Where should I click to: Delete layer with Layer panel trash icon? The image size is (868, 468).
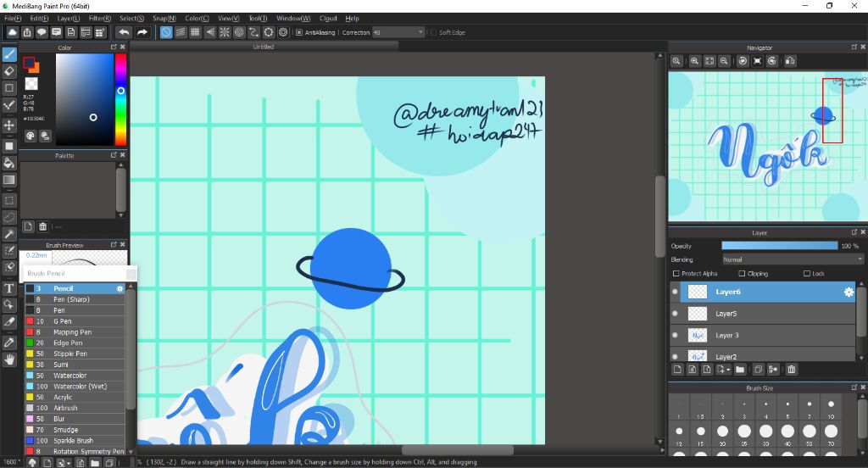(792, 370)
